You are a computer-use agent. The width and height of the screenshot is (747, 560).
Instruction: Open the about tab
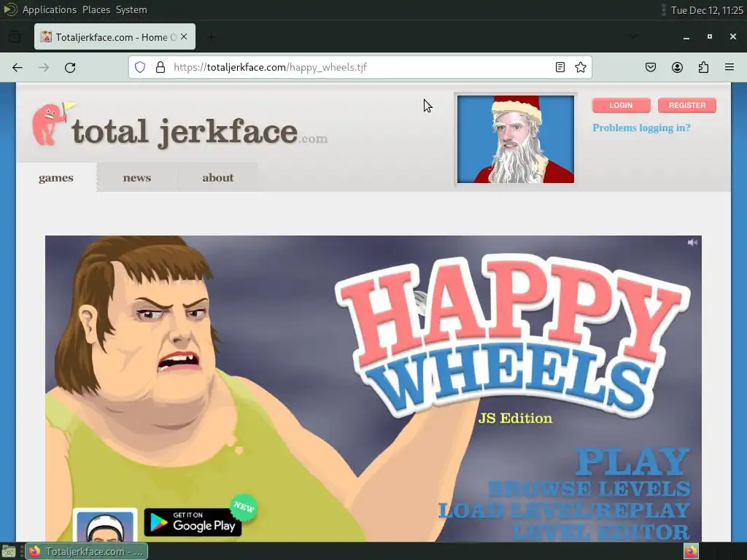pos(217,178)
